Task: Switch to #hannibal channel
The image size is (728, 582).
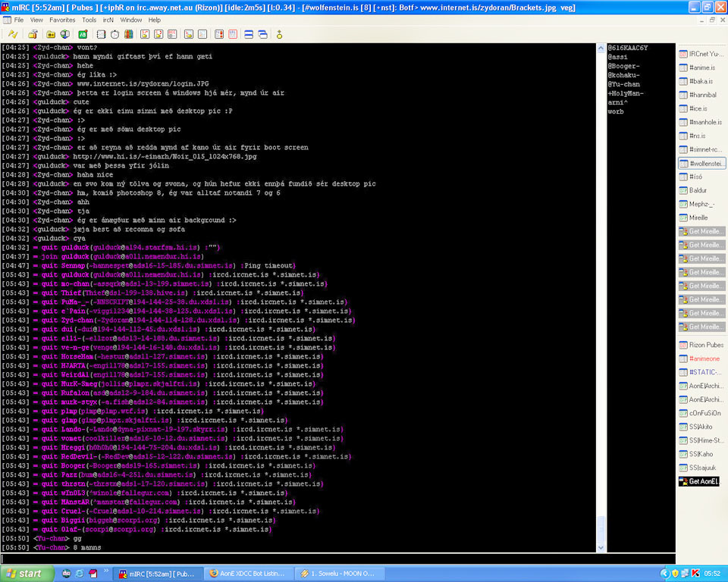Action: click(701, 95)
